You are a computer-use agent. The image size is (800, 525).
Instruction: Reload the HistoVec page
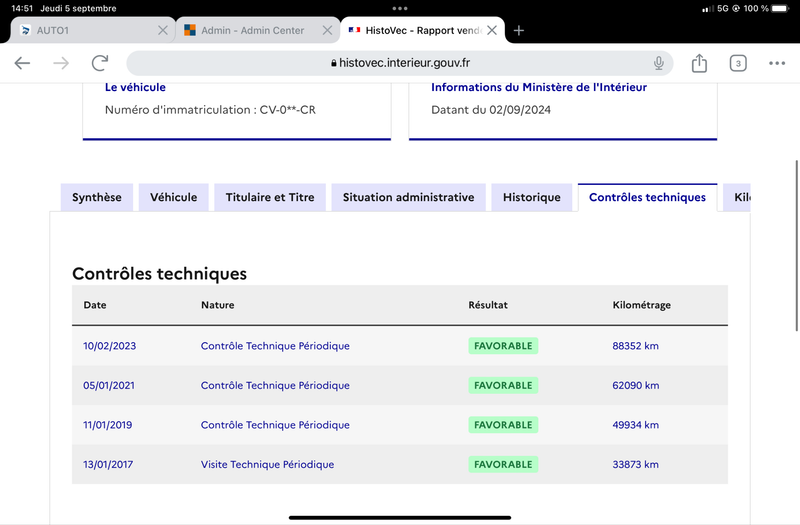point(100,63)
